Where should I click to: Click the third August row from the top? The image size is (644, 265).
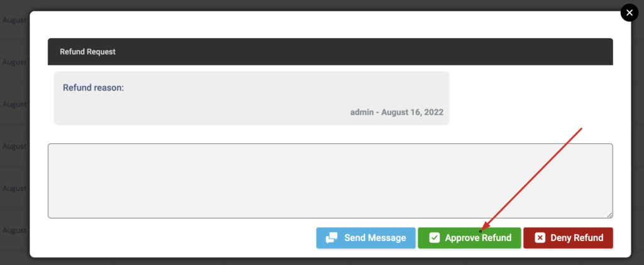tap(14, 104)
